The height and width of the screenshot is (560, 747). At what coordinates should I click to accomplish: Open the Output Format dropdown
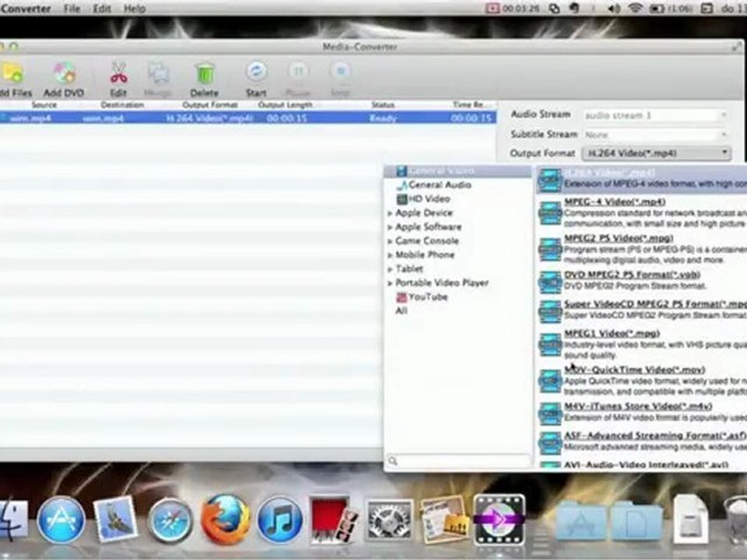pyautogui.click(x=656, y=153)
